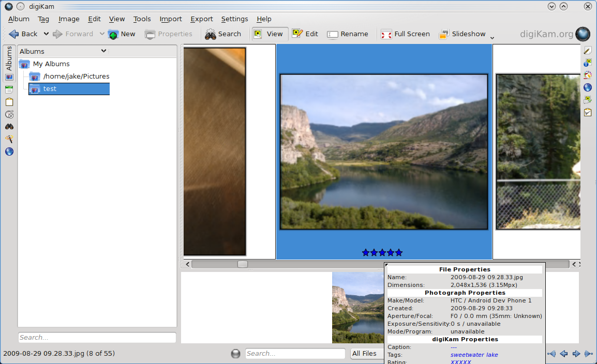Open the Colors paint icon in right sidebar
This screenshot has height=364, width=597.
click(588, 75)
